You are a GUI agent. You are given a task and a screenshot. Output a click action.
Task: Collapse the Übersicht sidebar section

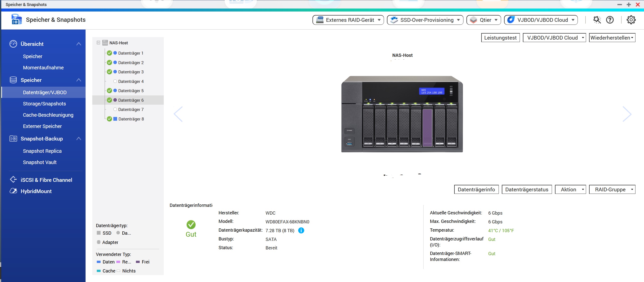click(x=79, y=44)
